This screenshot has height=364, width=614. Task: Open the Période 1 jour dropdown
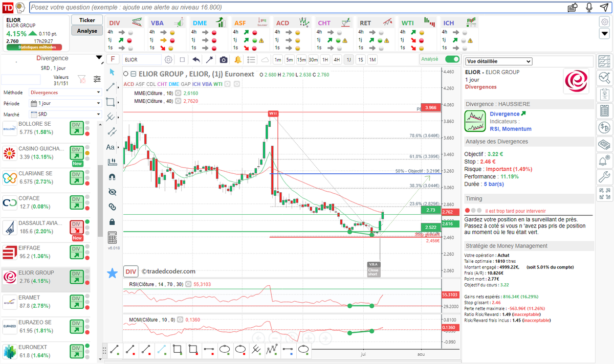point(65,103)
